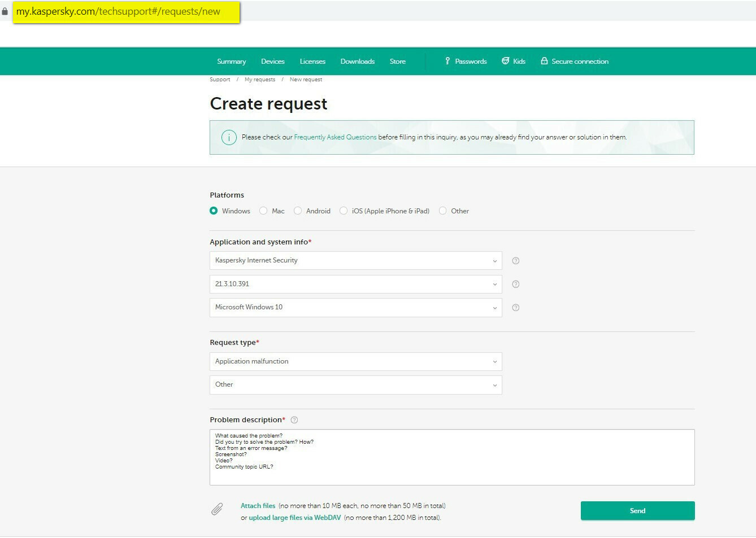Click help icon next to Microsoft Windows 10
The image size is (756, 538).
coord(515,308)
